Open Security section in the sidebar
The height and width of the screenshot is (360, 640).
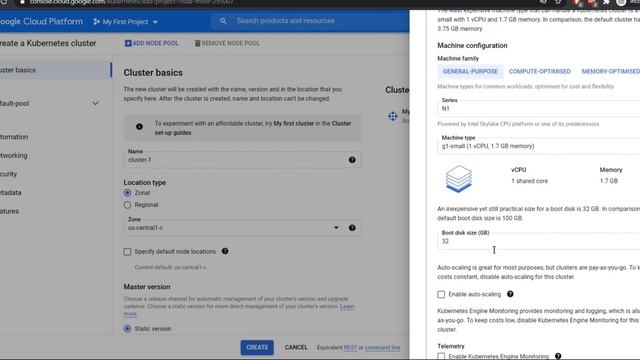click(9, 174)
